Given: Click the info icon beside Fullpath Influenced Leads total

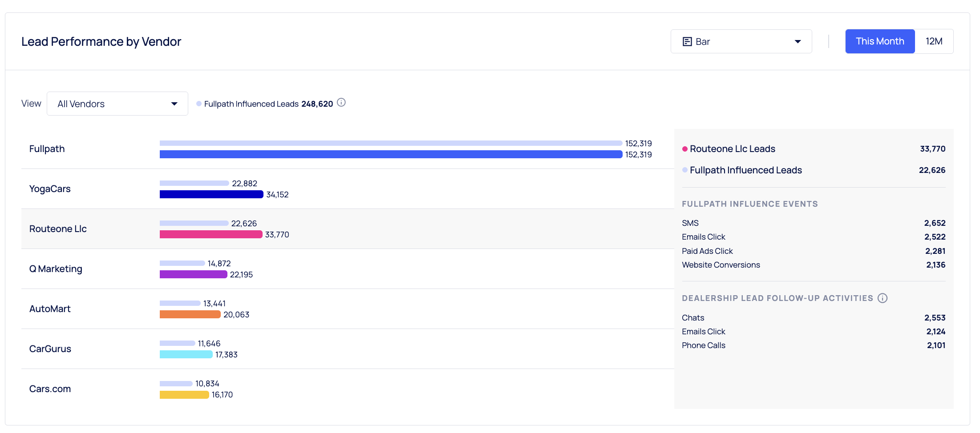Looking at the screenshot, I should [x=341, y=102].
